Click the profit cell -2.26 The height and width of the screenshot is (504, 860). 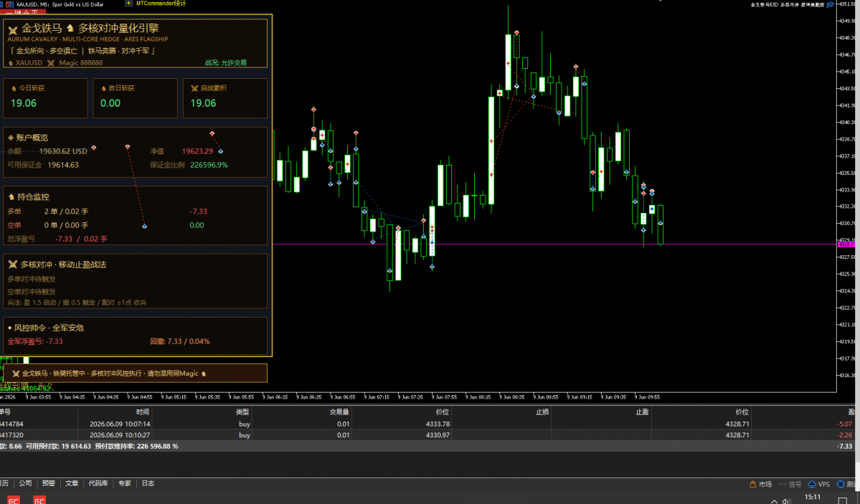pyautogui.click(x=845, y=435)
